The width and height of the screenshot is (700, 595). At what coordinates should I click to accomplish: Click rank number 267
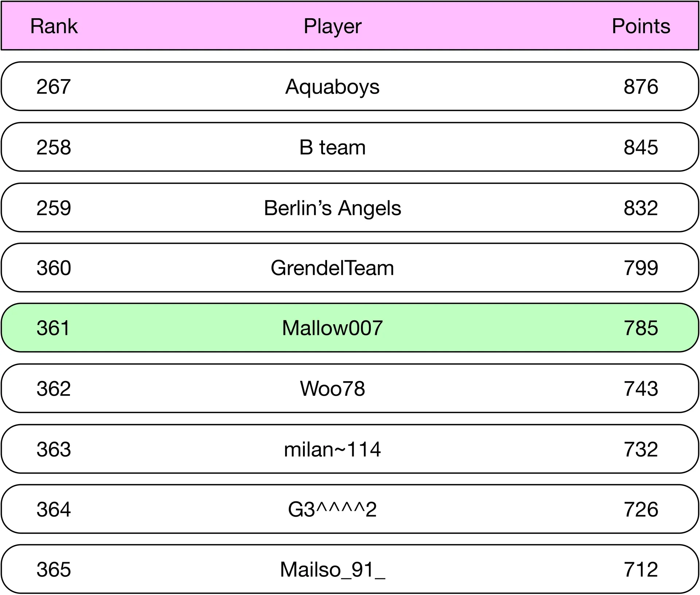(x=54, y=87)
